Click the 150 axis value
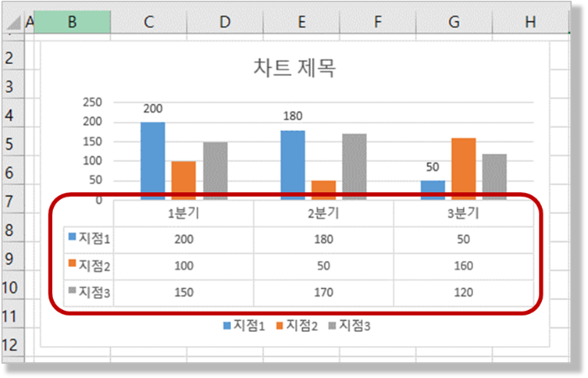 92,141
